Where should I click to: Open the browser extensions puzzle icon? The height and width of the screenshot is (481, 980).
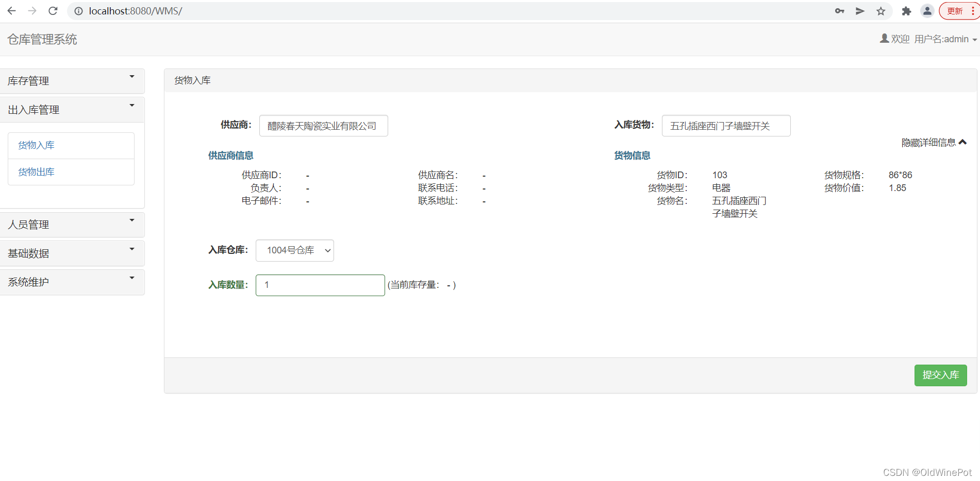(906, 11)
